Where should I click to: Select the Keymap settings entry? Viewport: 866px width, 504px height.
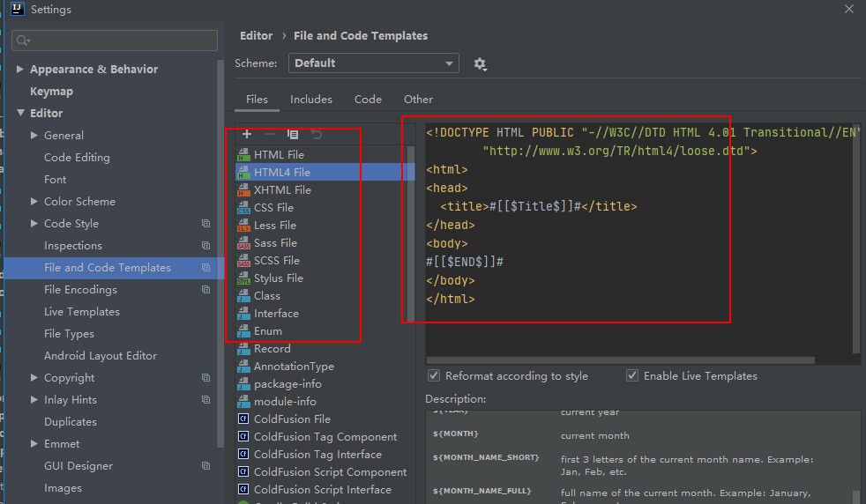pos(51,92)
